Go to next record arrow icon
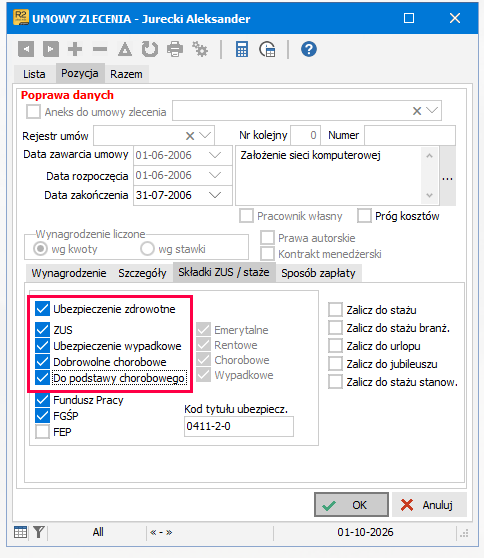This screenshot has height=558, width=484. coord(51,49)
